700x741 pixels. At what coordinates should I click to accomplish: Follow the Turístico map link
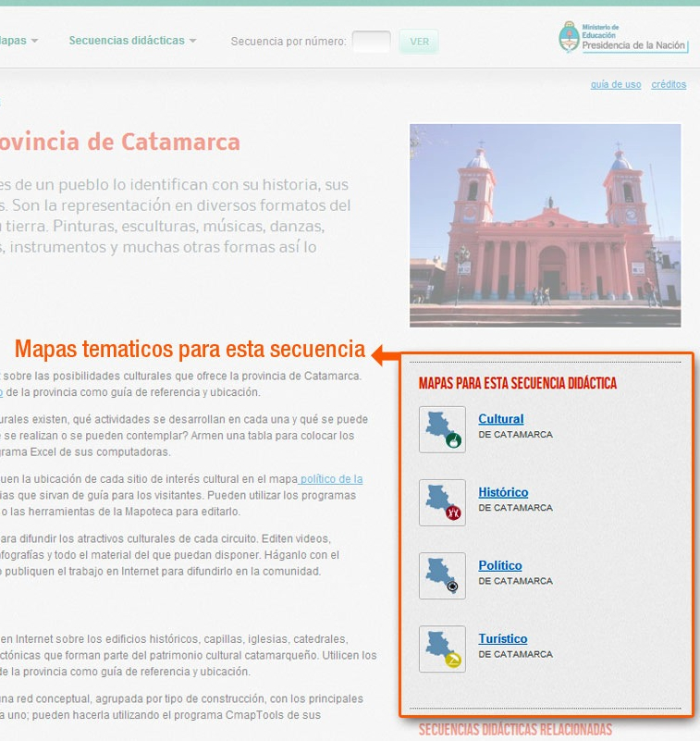[502, 638]
